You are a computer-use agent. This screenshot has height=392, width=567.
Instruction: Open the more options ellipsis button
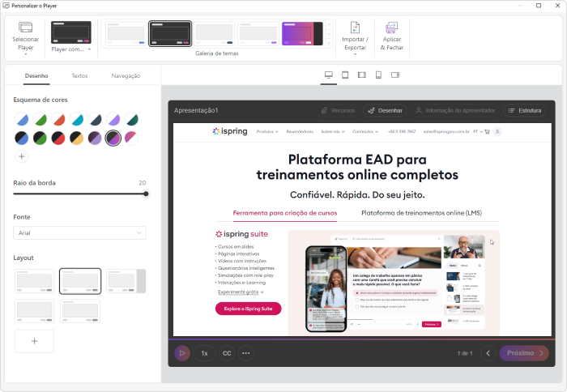point(246,353)
